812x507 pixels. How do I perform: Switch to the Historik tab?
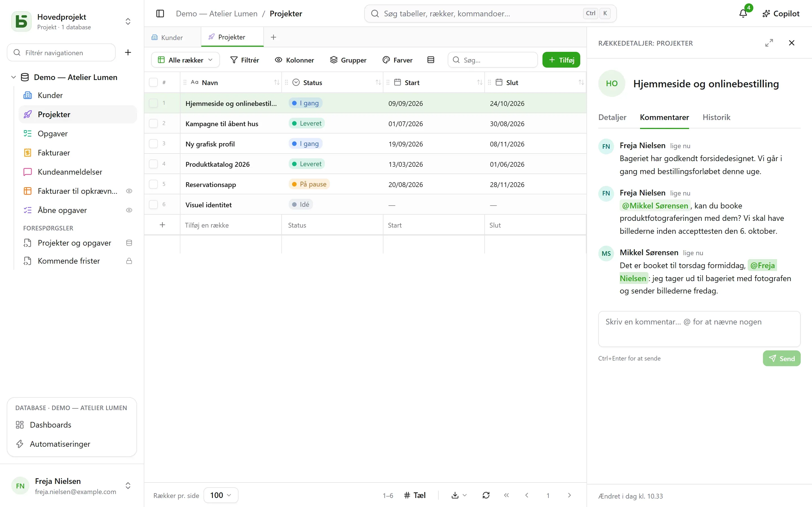point(716,117)
